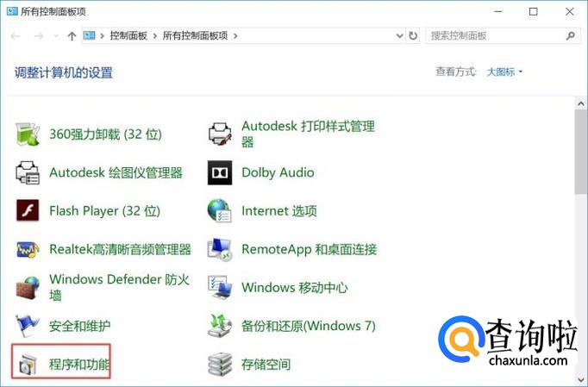
Task: Minimize the control panel window
Action: point(498,11)
